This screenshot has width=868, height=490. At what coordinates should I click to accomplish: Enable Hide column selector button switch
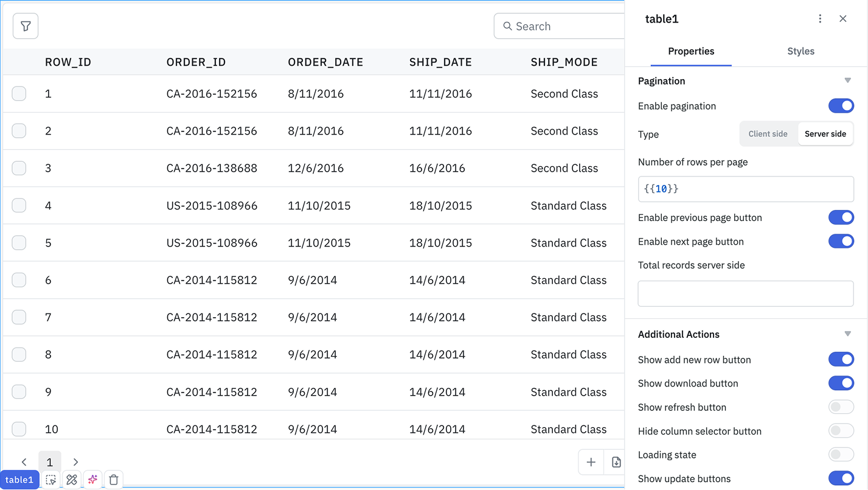pos(841,431)
